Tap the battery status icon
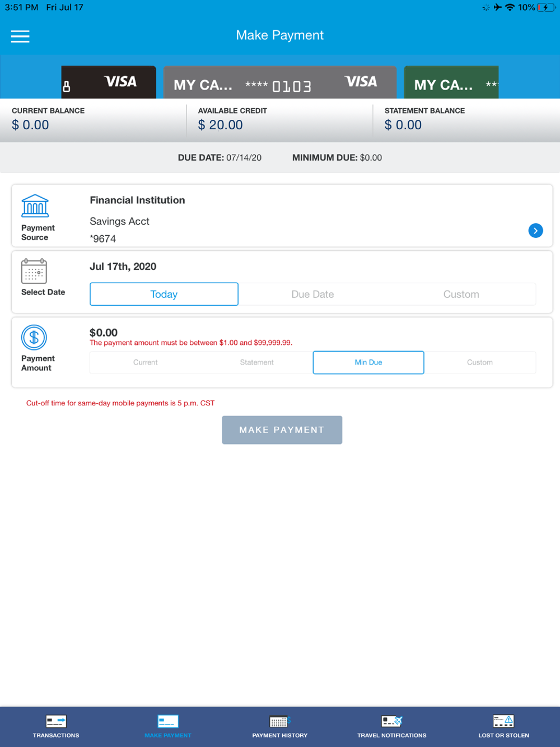 pos(546,7)
